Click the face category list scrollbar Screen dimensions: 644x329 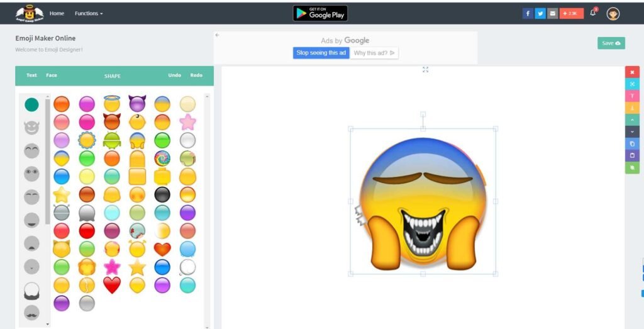[48, 161]
